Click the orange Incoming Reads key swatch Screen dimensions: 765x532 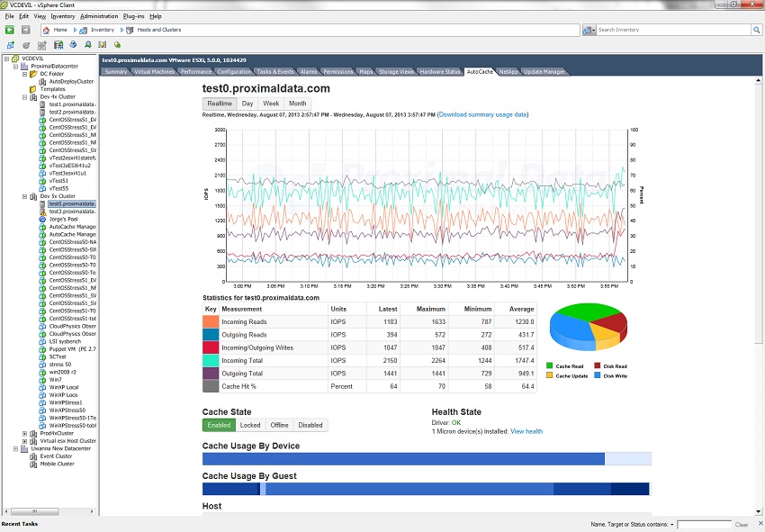[x=211, y=321]
